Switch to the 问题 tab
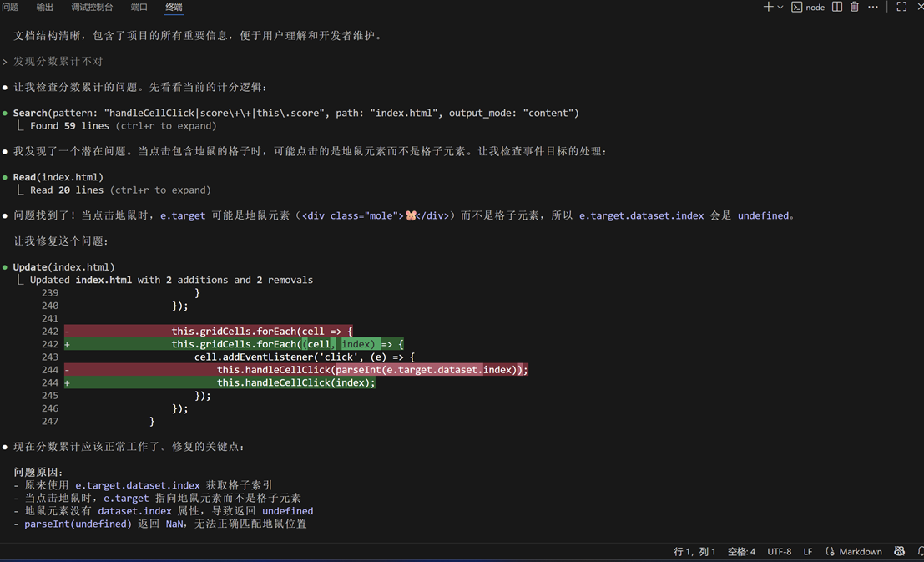Screen dimensions: 924x562 9,7
